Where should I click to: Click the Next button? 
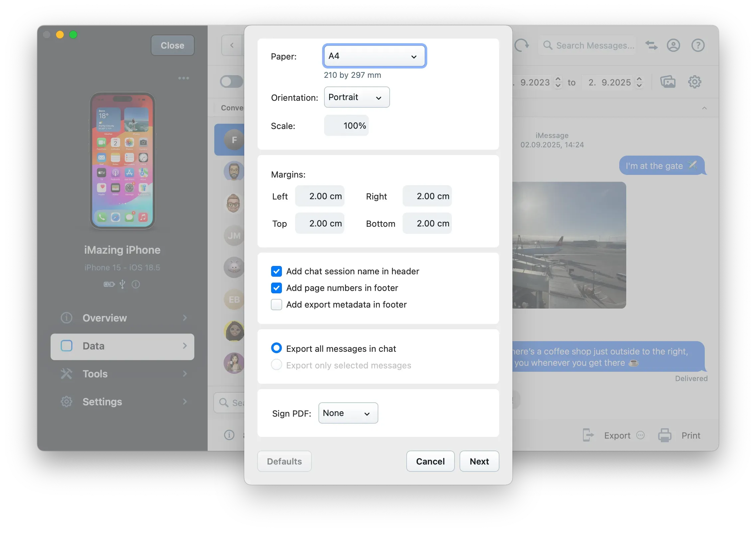[479, 461]
